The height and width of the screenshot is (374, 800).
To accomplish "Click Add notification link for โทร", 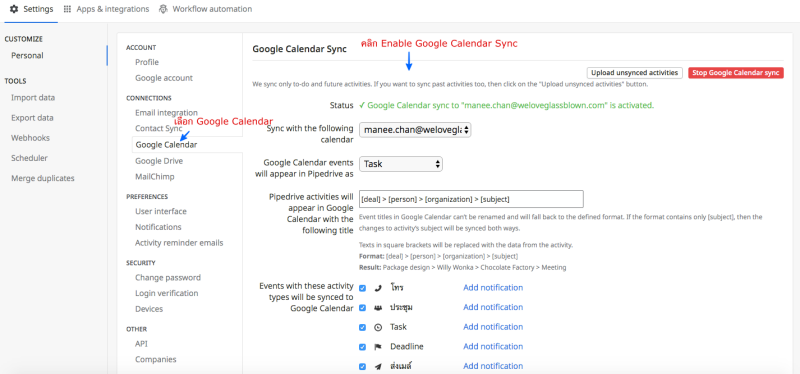I will coord(493,288).
